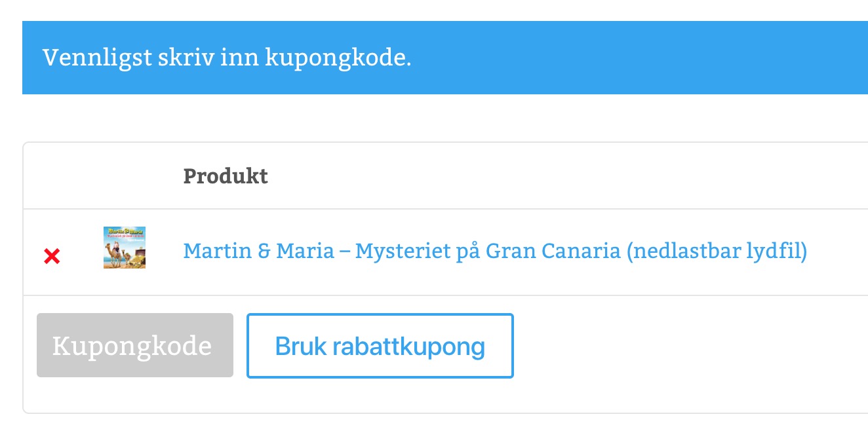Click the Produkt heading text in the table
This screenshot has height=448, width=868.
pyautogui.click(x=226, y=176)
